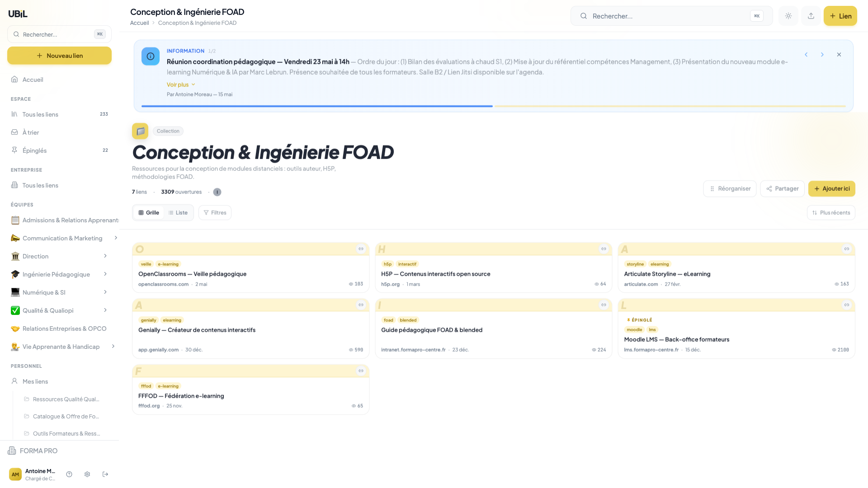This screenshot has width=868, height=488.
Task: Click the upload/export icon in top bar
Action: [x=811, y=16]
